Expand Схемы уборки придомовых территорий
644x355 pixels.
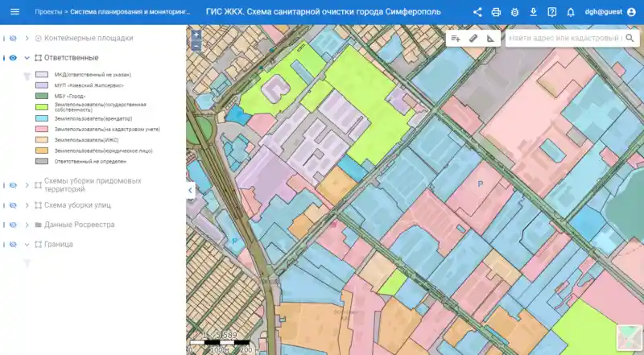pyautogui.click(x=27, y=185)
